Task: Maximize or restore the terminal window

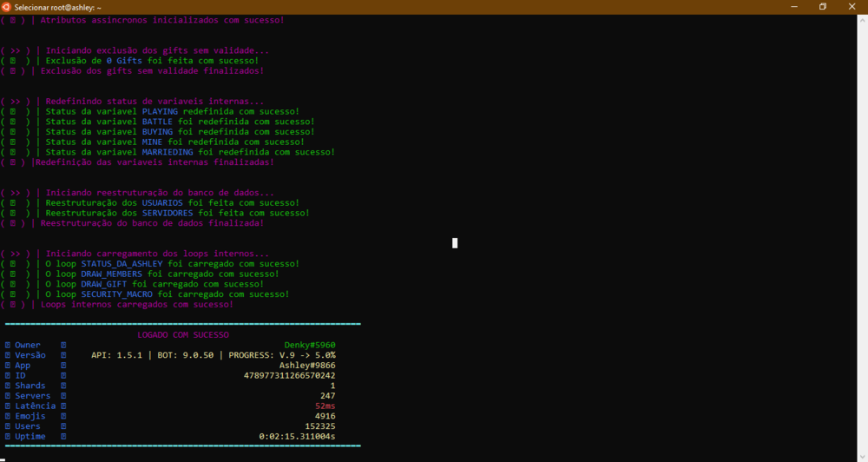Action: [x=823, y=7]
